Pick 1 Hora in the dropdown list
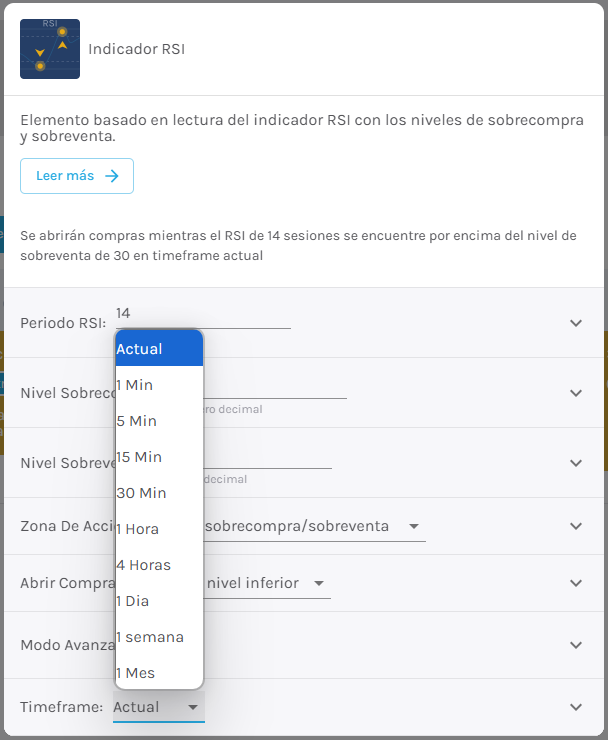608x740 pixels. pos(159,529)
